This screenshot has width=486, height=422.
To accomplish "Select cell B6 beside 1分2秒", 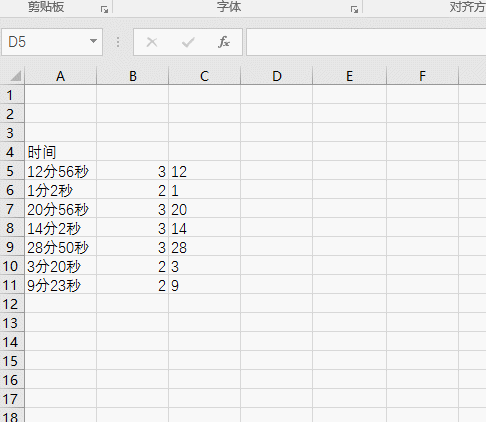I will pos(133,190).
